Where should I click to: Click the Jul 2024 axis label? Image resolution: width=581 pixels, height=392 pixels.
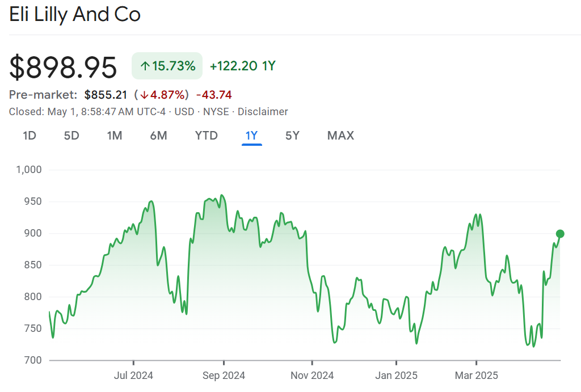[x=133, y=376]
